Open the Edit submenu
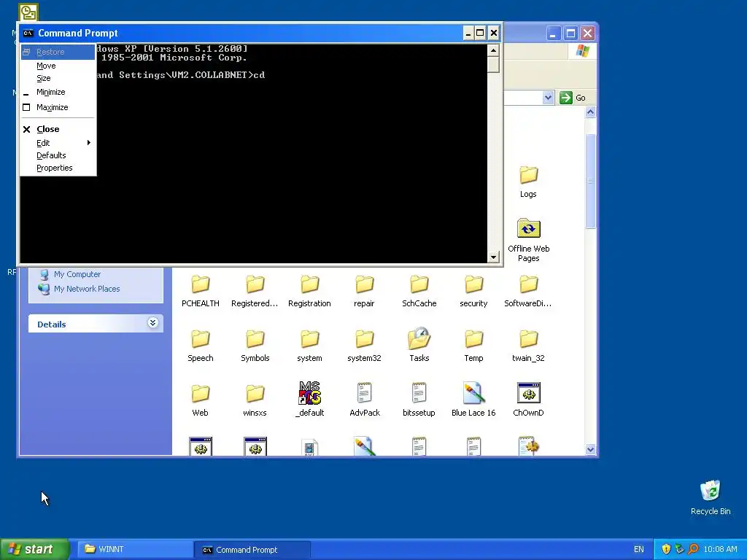 coord(58,143)
